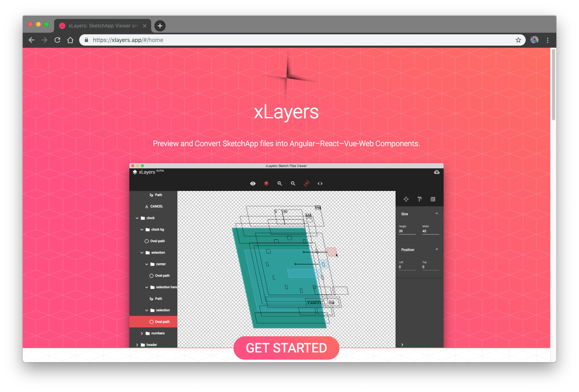Open a new tab with the plus button
Screen dimensions: 579x392
click(x=160, y=26)
